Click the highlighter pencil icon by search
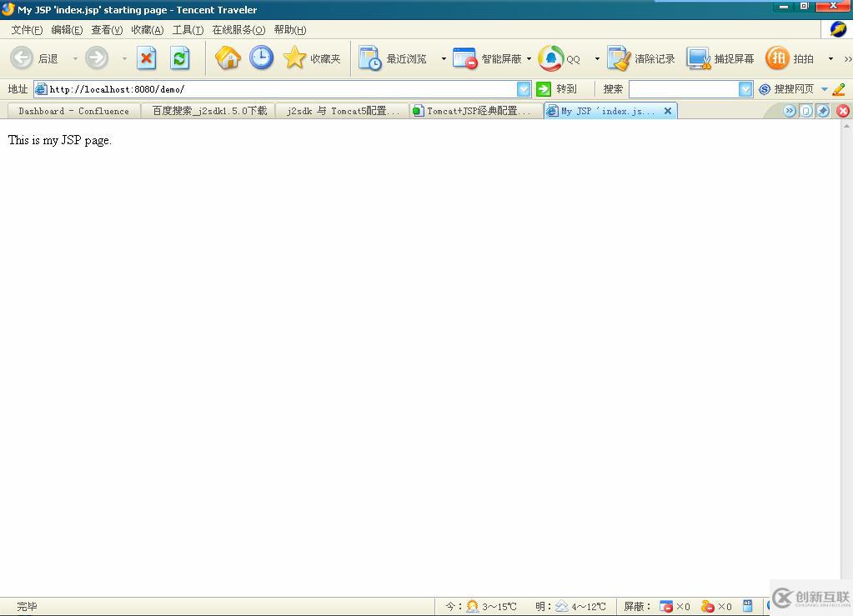This screenshot has height=616, width=853. tap(839, 89)
